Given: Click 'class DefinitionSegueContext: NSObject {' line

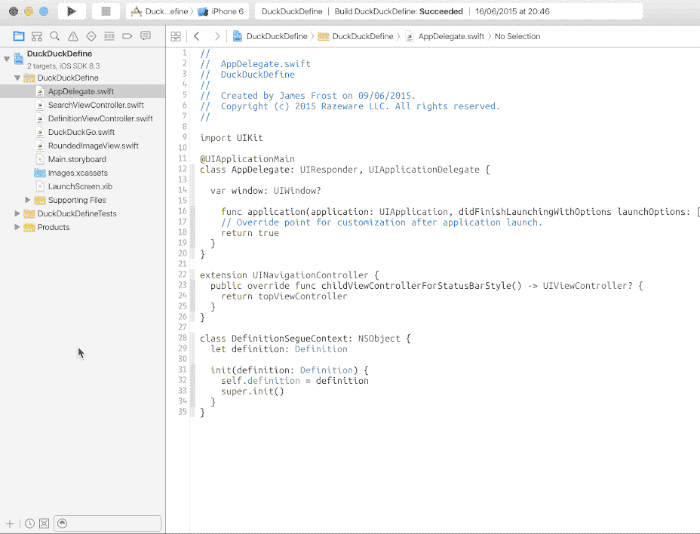Looking at the screenshot, I should [x=305, y=338].
